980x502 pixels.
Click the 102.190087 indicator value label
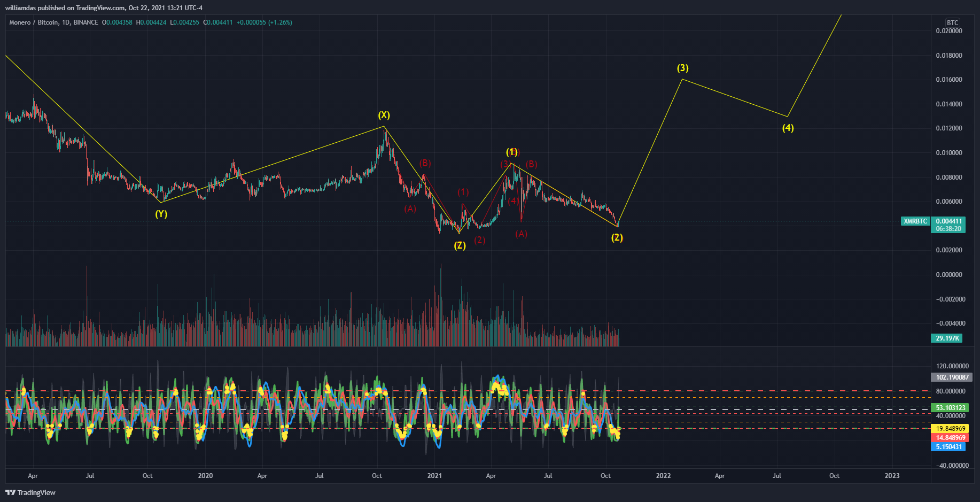click(952, 377)
